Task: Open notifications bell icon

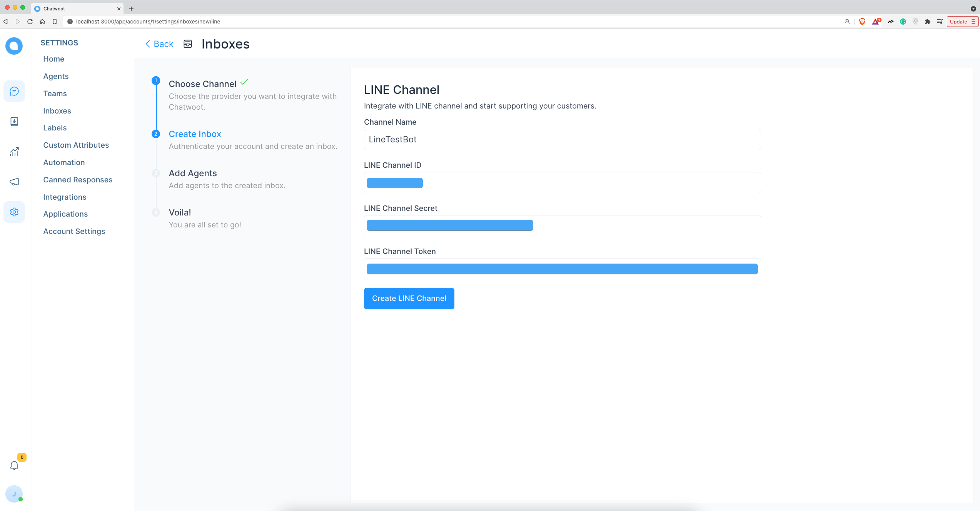Action: pos(14,466)
